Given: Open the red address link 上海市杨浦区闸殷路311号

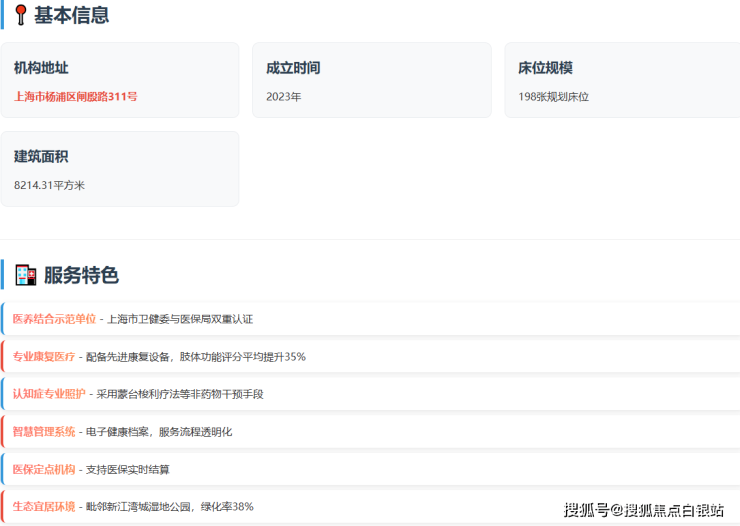Looking at the screenshot, I should tap(76, 97).
